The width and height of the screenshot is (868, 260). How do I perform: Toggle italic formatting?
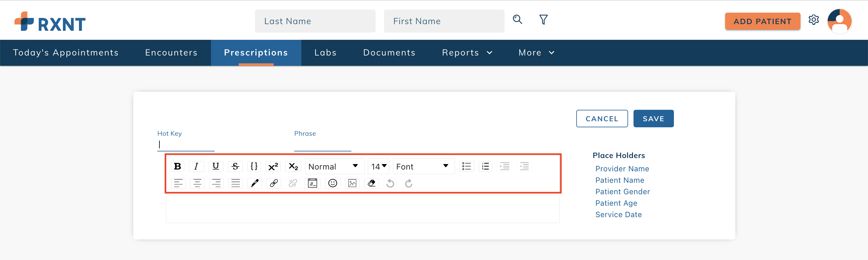(197, 166)
